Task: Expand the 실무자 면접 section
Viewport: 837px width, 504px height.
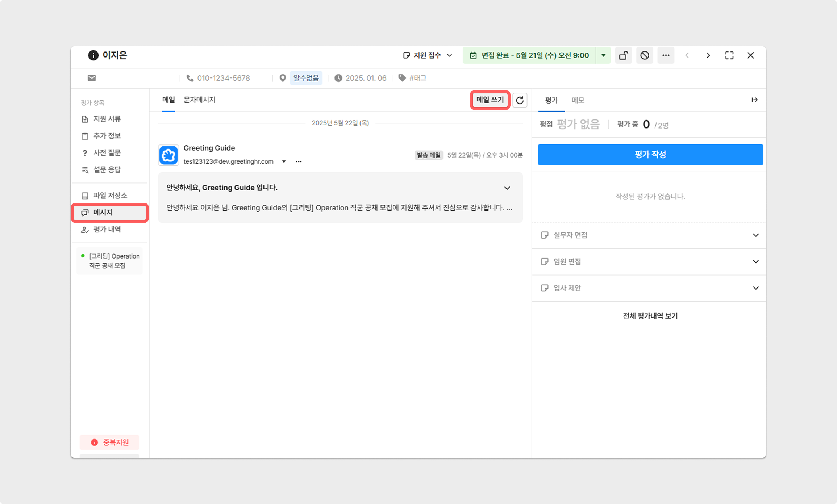Action: click(755, 235)
